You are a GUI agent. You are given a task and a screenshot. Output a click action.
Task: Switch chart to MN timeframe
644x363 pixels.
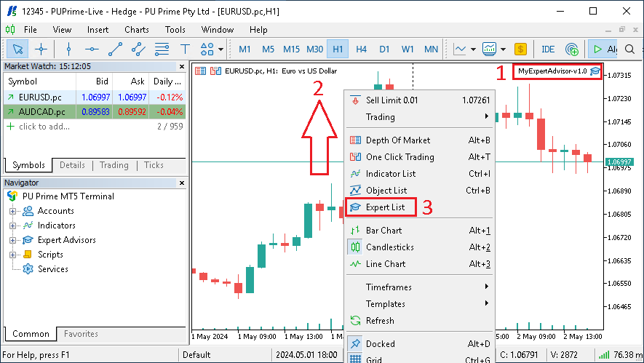pos(431,49)
